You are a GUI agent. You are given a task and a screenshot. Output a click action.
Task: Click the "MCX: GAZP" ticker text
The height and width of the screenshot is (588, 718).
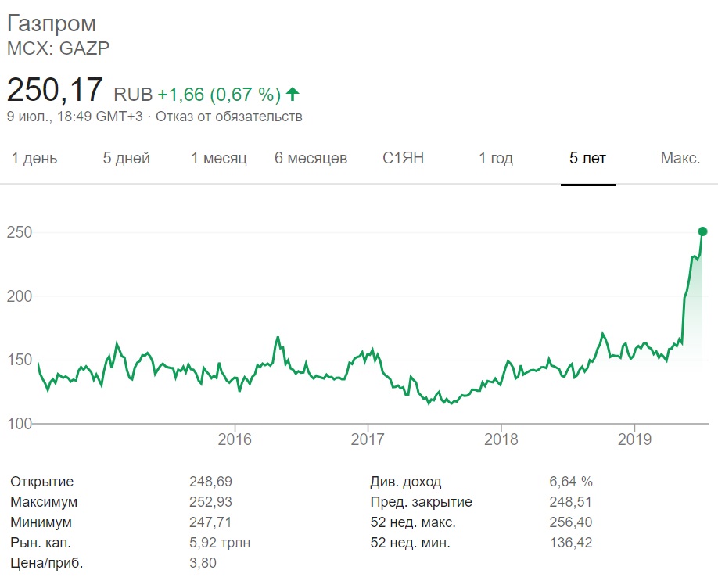click(x=58, y=48)
